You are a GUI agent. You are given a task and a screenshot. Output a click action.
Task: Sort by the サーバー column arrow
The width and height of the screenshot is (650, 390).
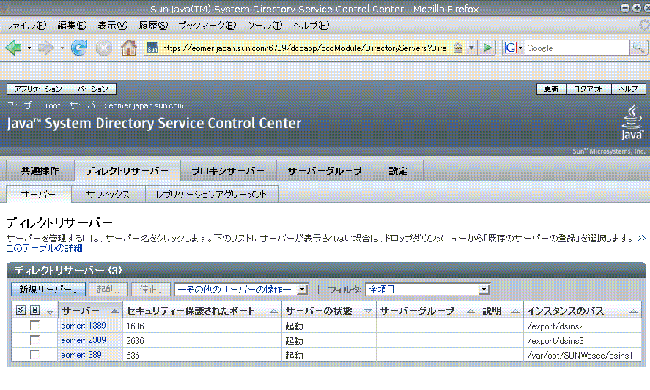click(115, 311)
